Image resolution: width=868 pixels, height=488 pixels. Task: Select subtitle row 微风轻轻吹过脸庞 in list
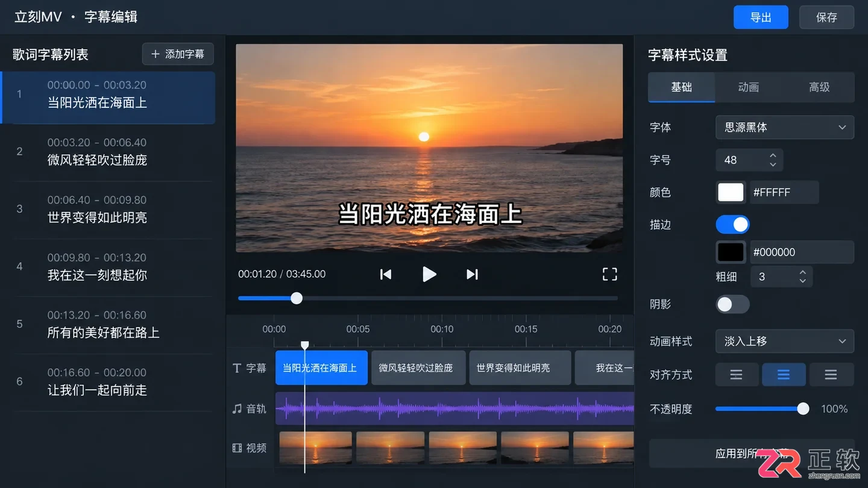[108, 152]
